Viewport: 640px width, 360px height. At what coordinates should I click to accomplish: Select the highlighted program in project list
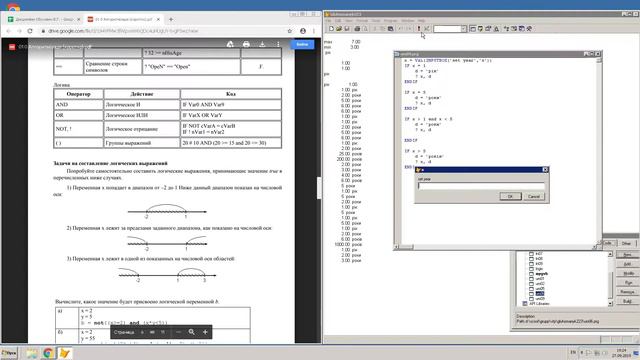[540, 293]
